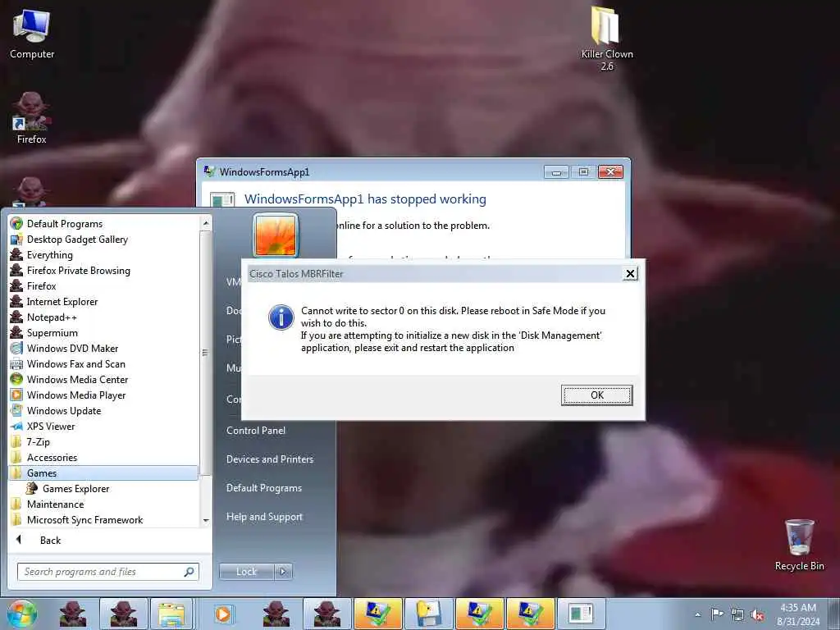Open Help and Support
Viewport: 840px width, 630px height.
tap(265, 517)
